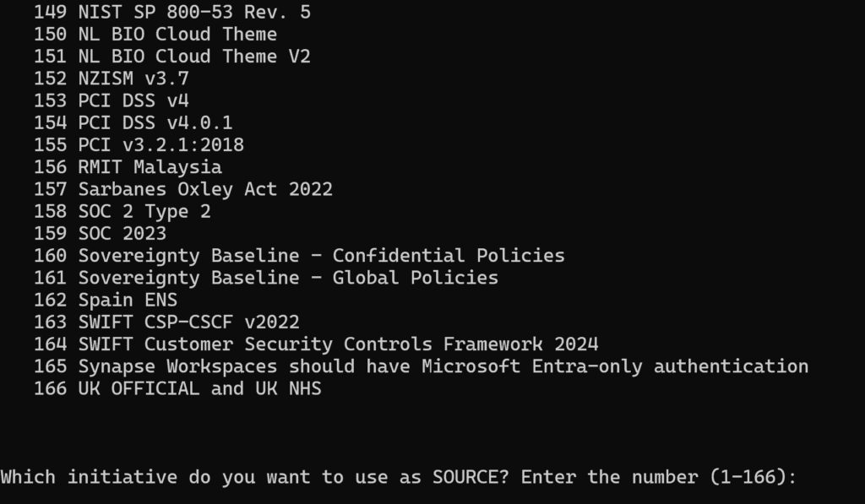Click the SWIFT CSP-CSCF v2022 line
Screen dimensions: 865x504
(x=166, y=322)
